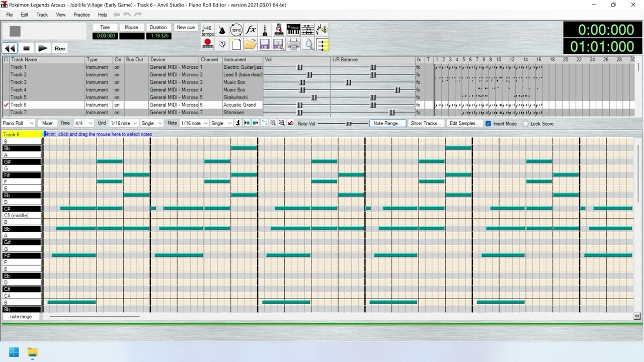This screenshot has height=362, width=644.
Task: Click the undo arrow in menu bar
Action: click(127, 15)
